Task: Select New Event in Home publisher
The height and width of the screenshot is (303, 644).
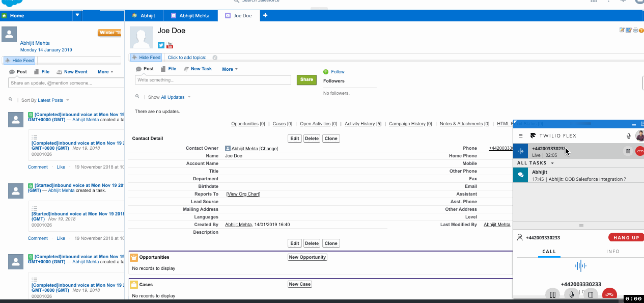Action: click(x=72, y=72)
